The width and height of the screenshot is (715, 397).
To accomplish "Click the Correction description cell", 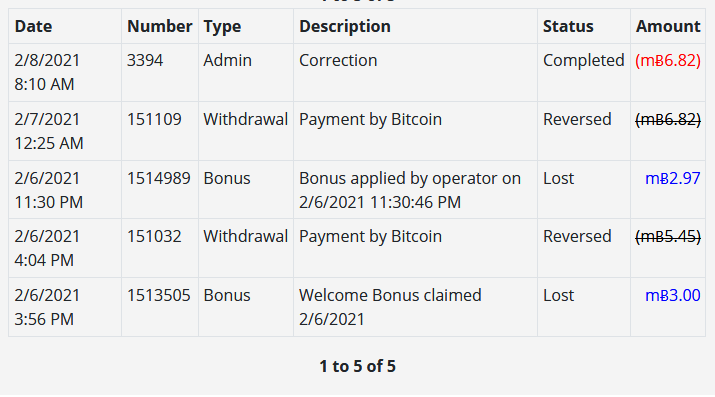I will click(338, 60).
